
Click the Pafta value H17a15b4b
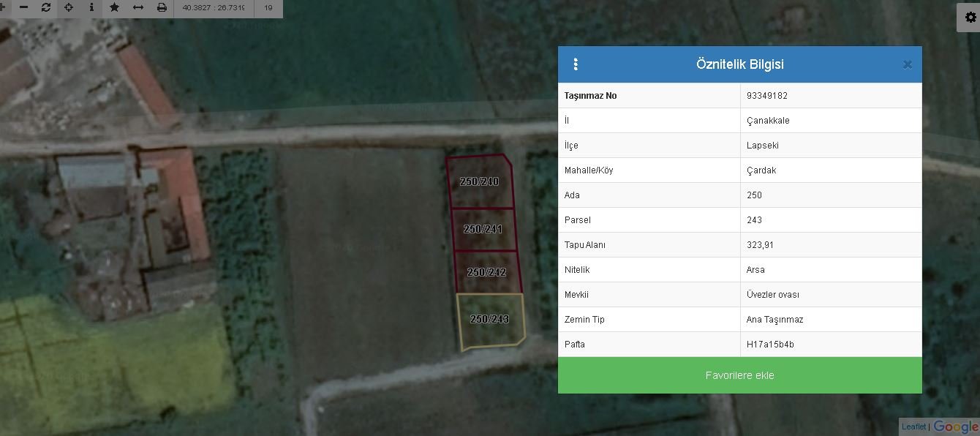click(x=770, y=345)
